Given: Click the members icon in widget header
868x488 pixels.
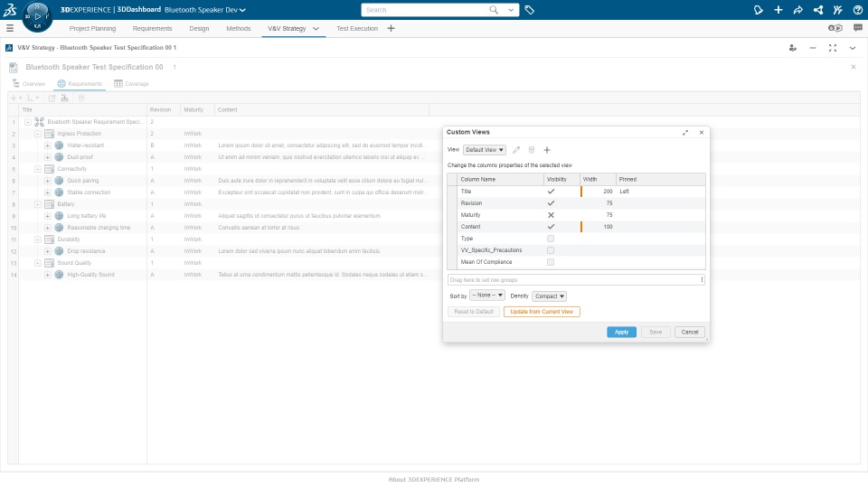Looking at the screenshot, I should [793, 48].
